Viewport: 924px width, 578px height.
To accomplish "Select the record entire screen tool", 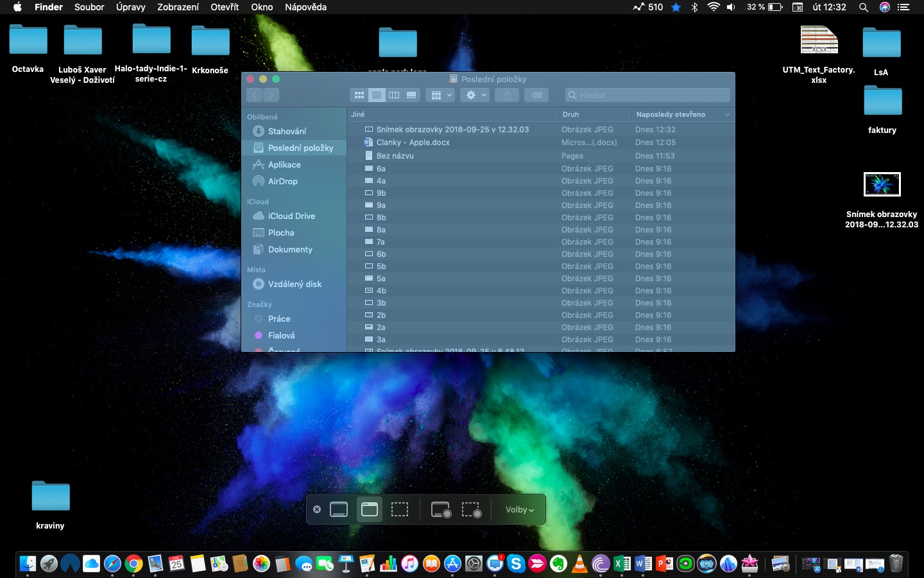I will 440,509.
